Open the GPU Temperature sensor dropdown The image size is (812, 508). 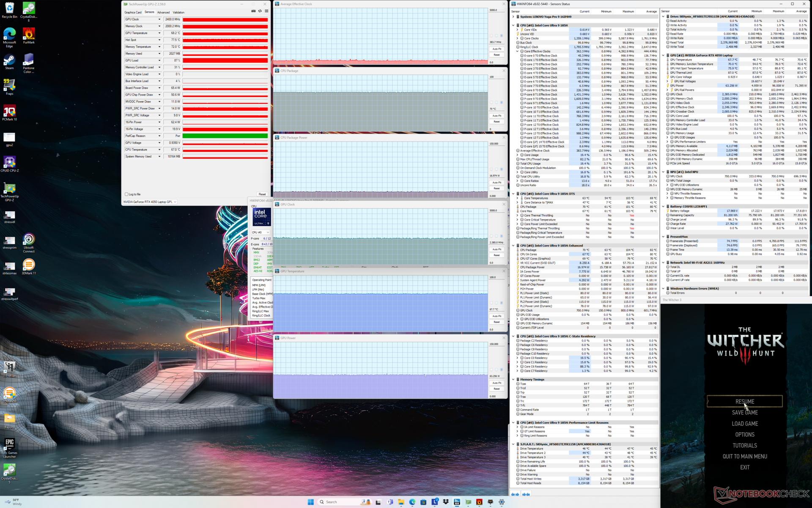coord(159,33)
